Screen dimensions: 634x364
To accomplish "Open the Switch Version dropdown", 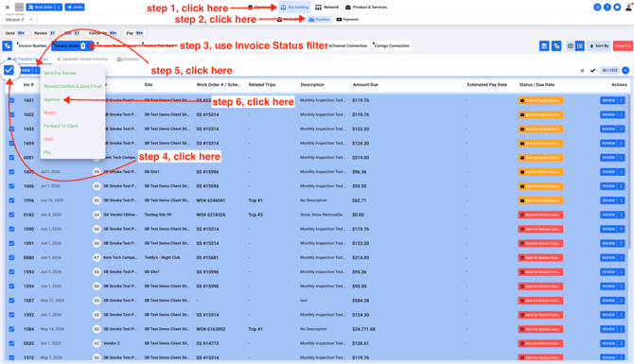I will (20, 19).
